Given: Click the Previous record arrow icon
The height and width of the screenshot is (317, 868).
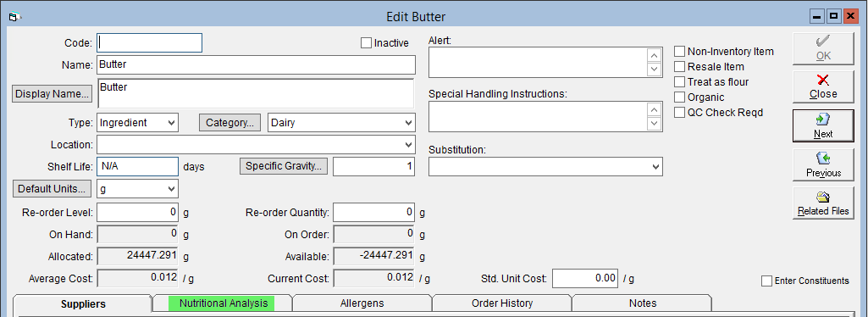Looking at the screenshot, I should [x=822, y=158].
